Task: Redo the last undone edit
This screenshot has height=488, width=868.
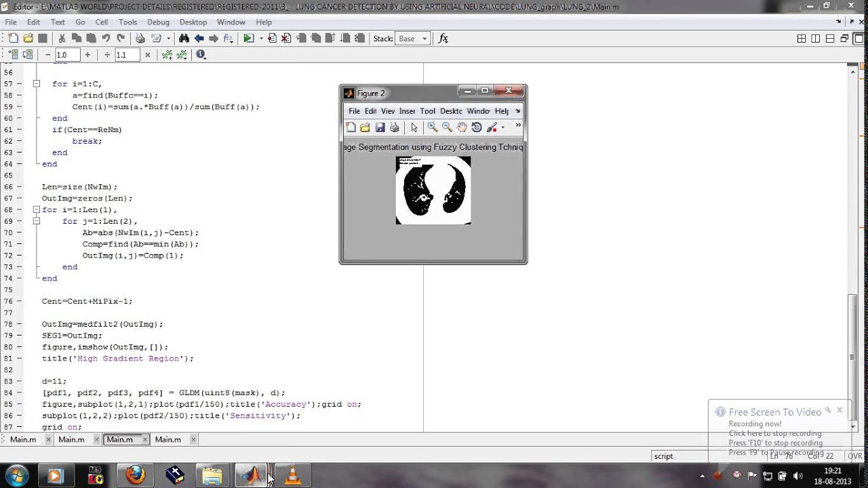Action: (121, 39)
